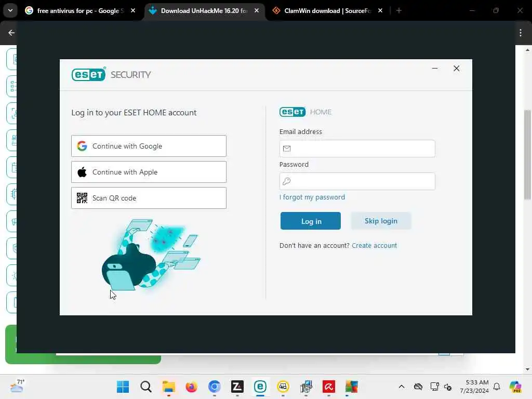The width and height of the screenshot is (532, 399).
Task: Focus the Password field
Action: (357, 181)
